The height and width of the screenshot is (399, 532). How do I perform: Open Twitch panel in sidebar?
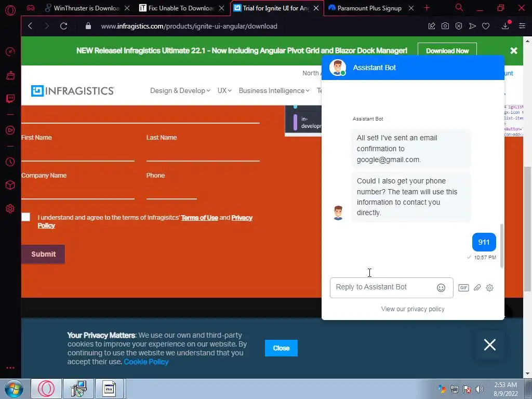(10, 99)
